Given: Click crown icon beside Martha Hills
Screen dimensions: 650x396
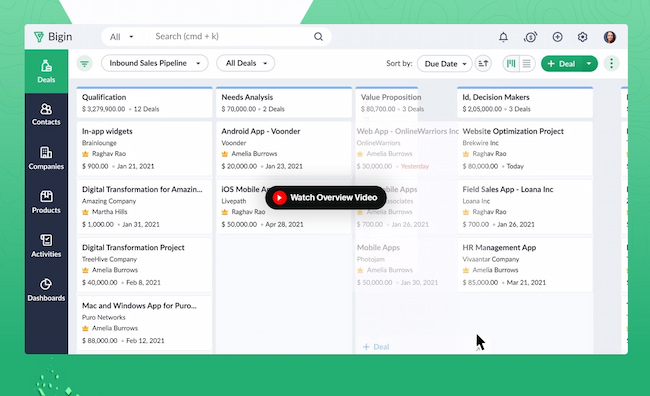Looking at the screenshot, I should [85, 212].
